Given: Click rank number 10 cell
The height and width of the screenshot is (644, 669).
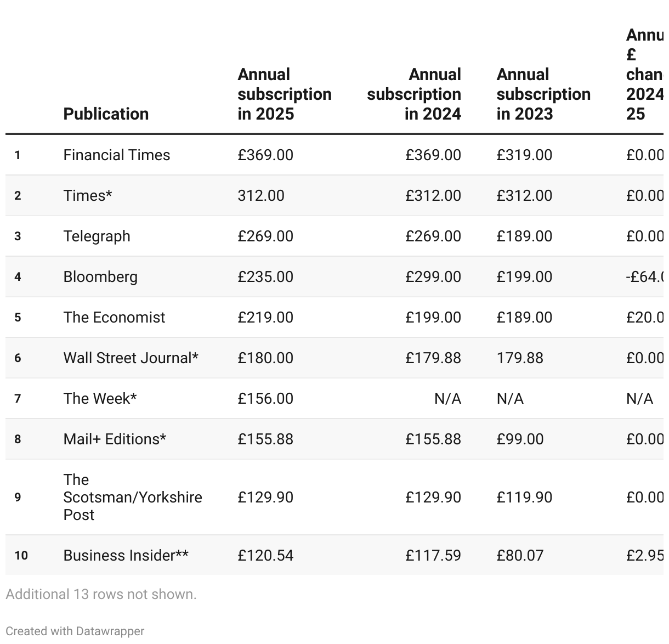Looking at the screenshot, I should pos(21,555).
